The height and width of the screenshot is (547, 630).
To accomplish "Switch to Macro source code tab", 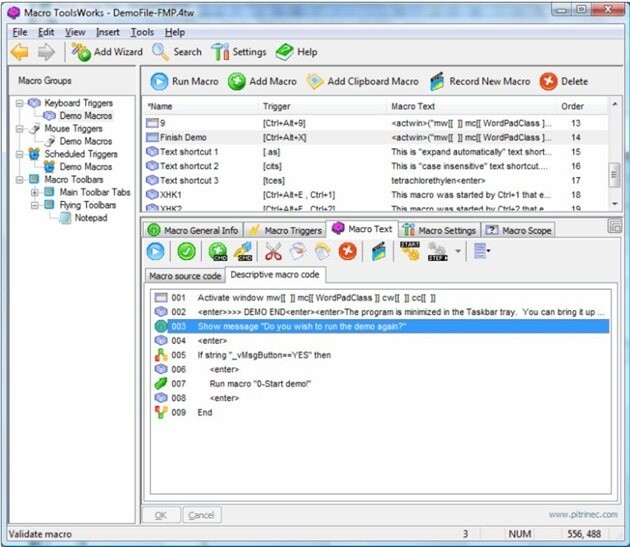I will (184, 275).
